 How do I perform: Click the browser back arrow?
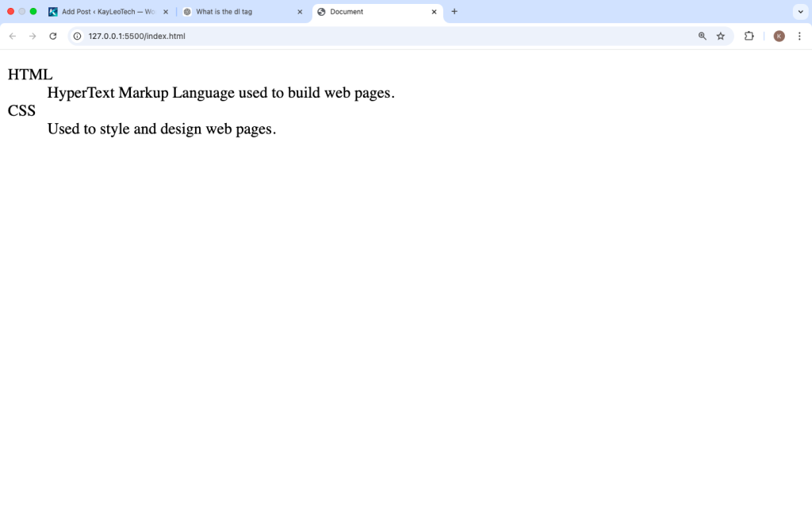[13, 36]
